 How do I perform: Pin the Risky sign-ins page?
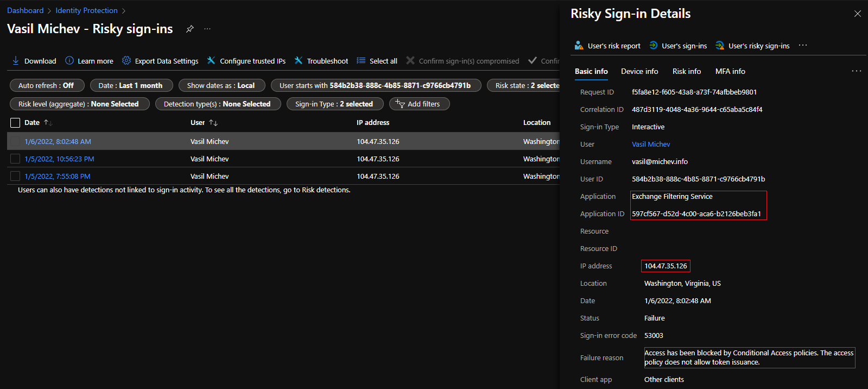[189, 29]
